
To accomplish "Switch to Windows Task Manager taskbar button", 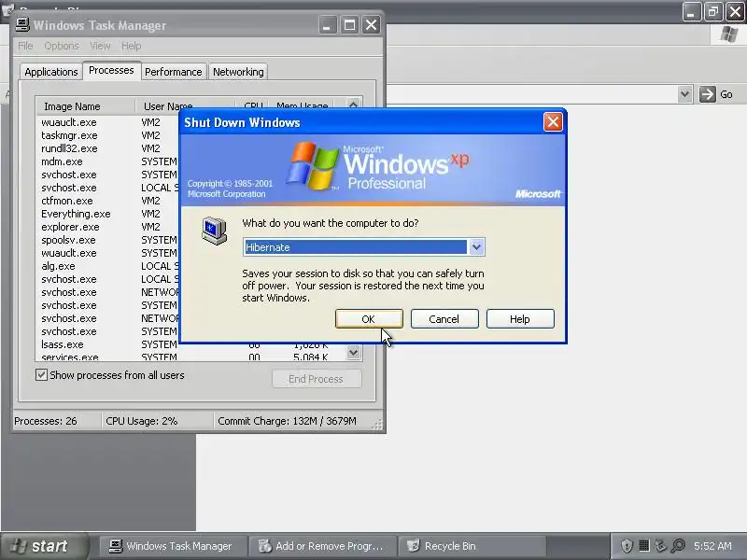I will pos(174,546).
